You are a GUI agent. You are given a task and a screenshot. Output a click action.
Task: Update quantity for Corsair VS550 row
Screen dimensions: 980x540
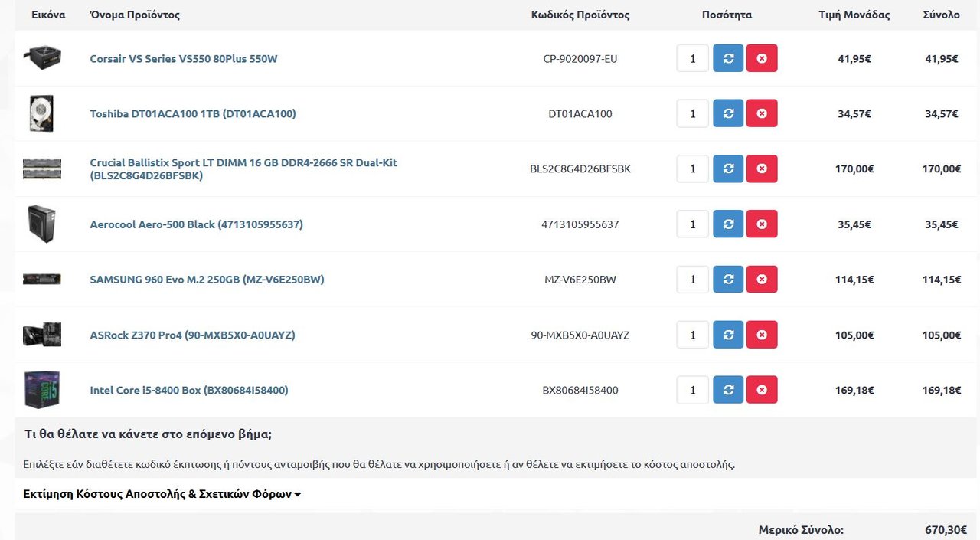click(728, 58)
